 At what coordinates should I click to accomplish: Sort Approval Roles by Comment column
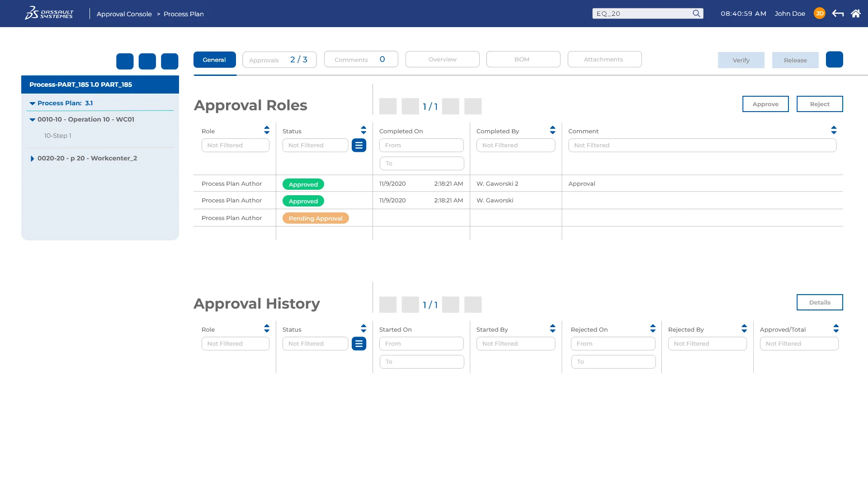coord(834,131)
